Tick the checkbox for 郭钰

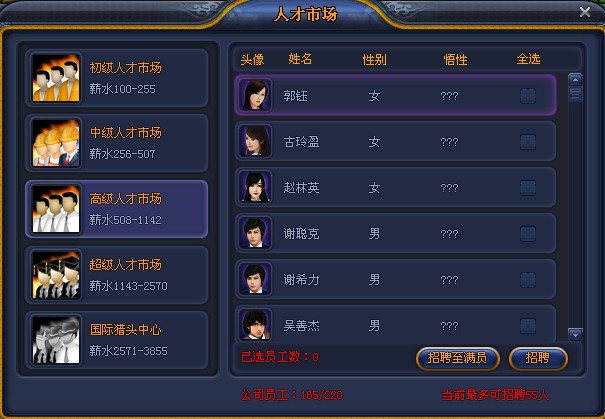click(527, 96)
